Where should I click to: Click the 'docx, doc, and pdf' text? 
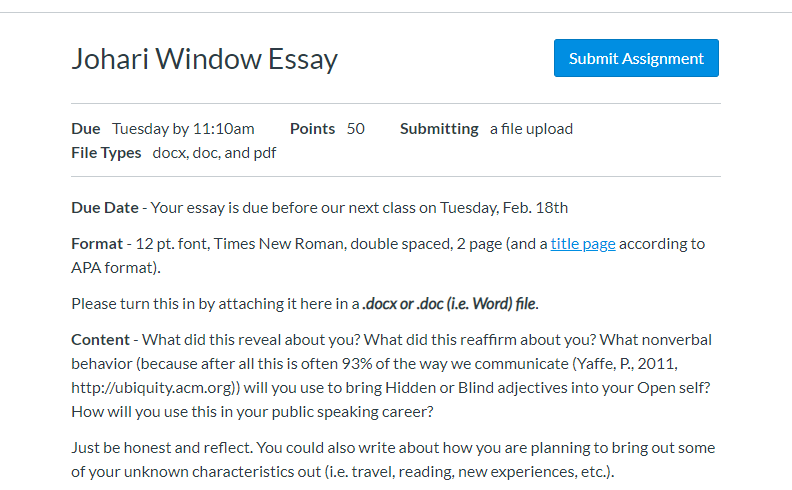tap(214, 153)
